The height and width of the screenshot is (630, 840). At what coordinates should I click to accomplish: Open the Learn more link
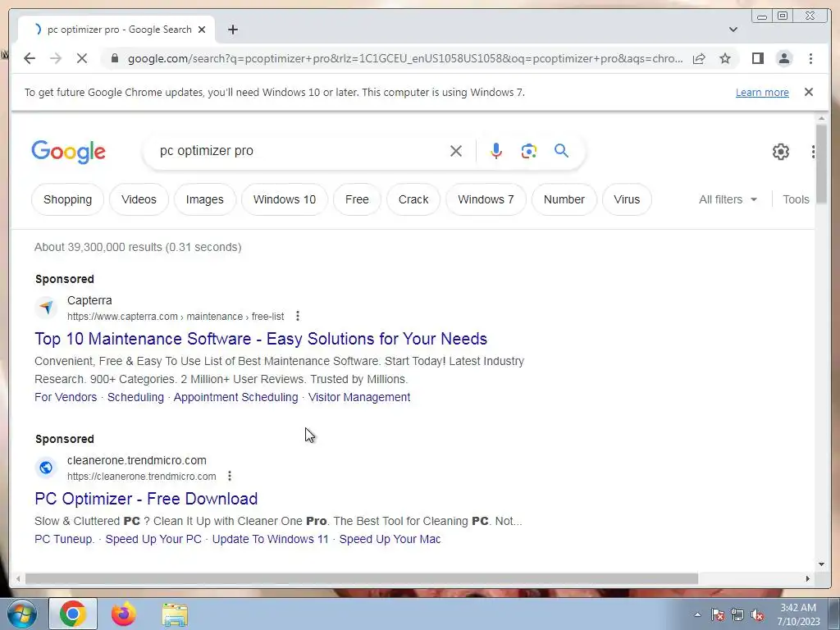pos(762,92)
